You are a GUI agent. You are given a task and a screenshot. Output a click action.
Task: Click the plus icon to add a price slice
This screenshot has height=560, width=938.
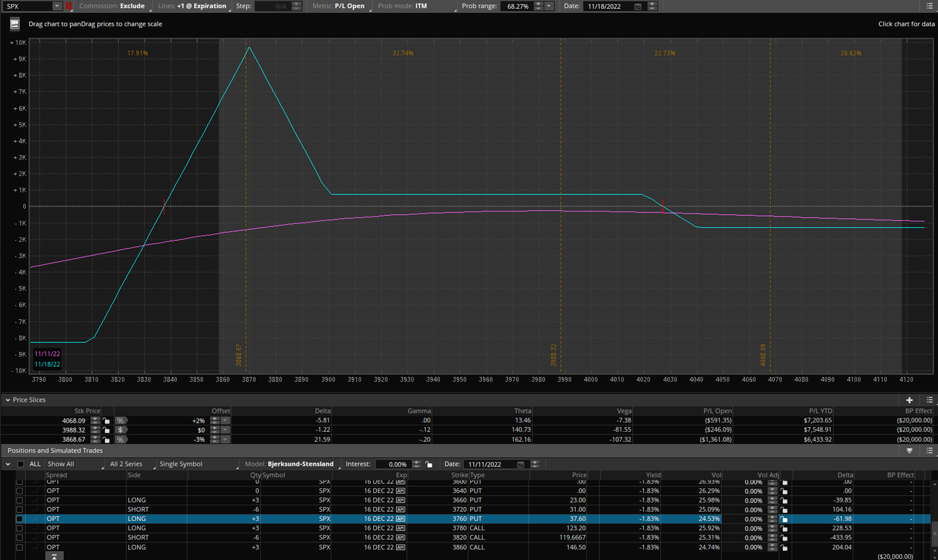click(909, 400)
